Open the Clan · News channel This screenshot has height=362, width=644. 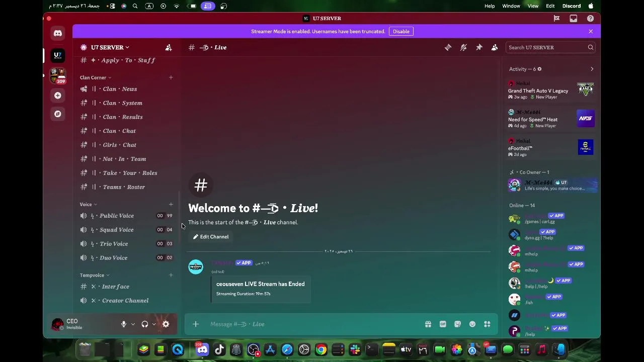tap(126, 89)
